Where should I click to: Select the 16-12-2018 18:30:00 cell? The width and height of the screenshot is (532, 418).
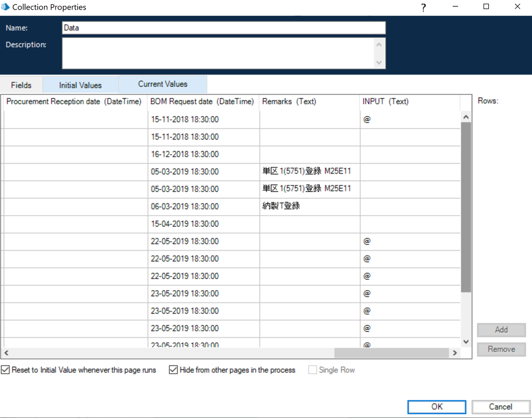203,154
